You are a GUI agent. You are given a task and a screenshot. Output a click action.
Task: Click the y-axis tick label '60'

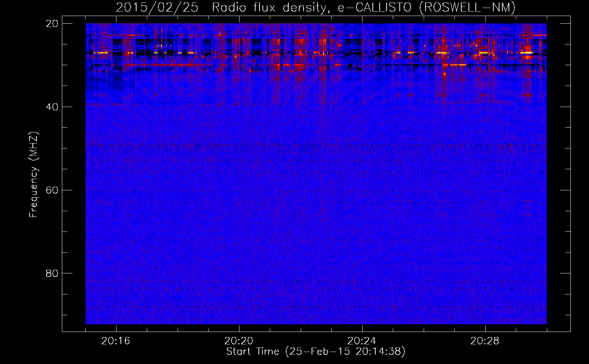click(x=52, y=190)
